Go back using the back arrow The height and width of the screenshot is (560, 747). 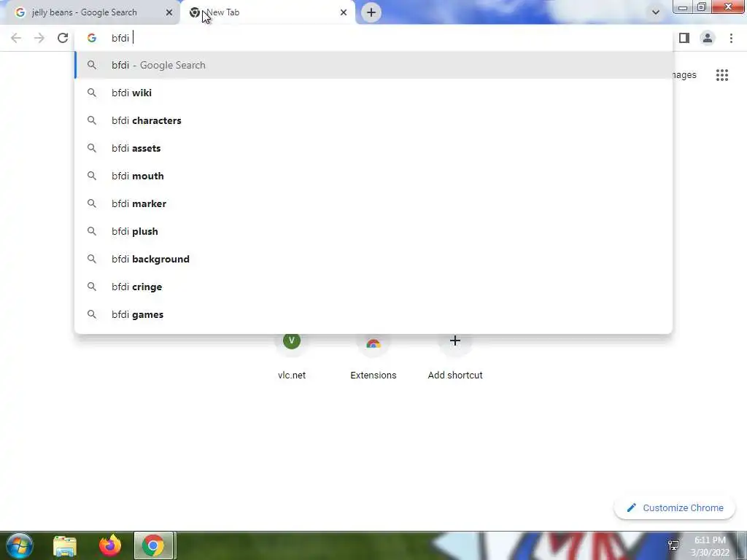16,38
